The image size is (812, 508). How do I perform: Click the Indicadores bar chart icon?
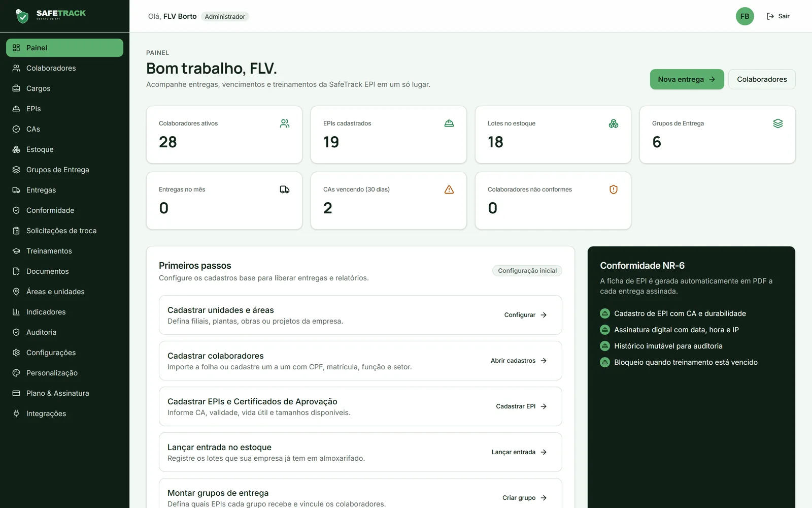[x=16, y=312]
